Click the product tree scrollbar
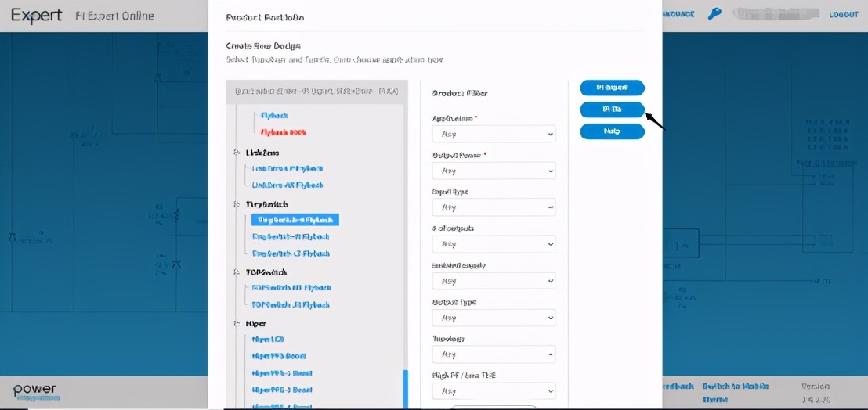 coord(405,389)
